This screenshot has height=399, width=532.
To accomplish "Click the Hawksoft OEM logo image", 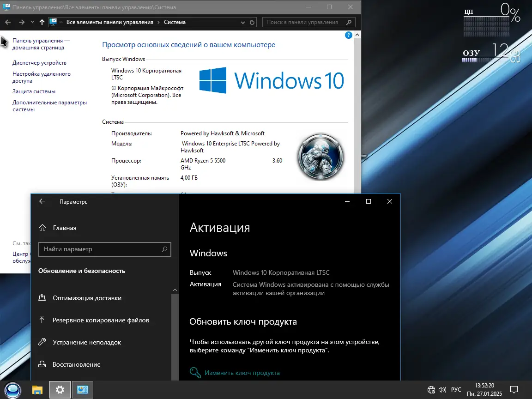I will tap(320, 157).
